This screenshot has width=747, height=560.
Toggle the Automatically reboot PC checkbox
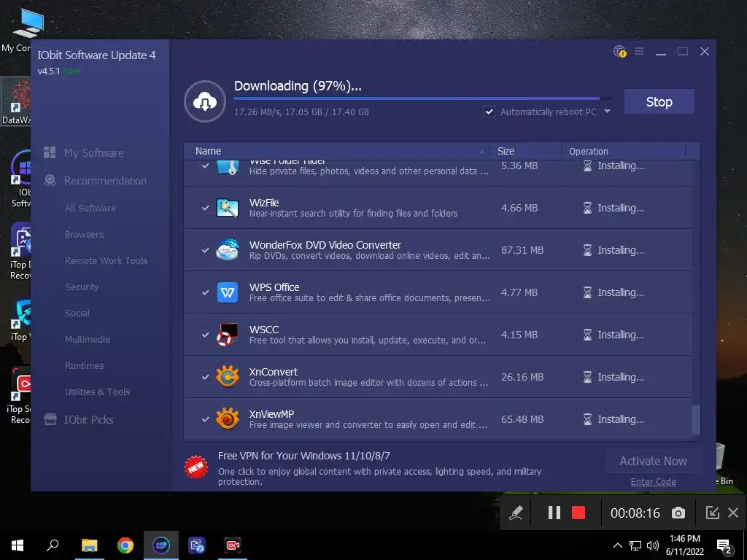pyautogui.click(x=489, y=112)
